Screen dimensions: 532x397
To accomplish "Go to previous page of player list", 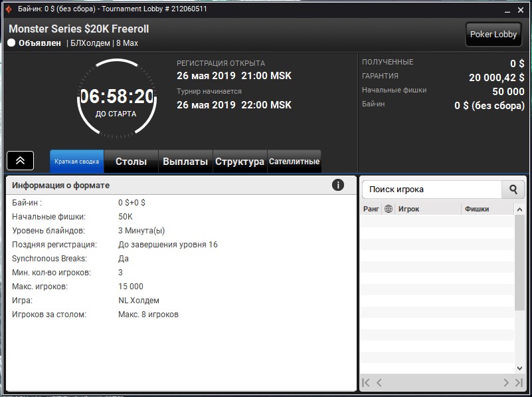I will (379, 383).
